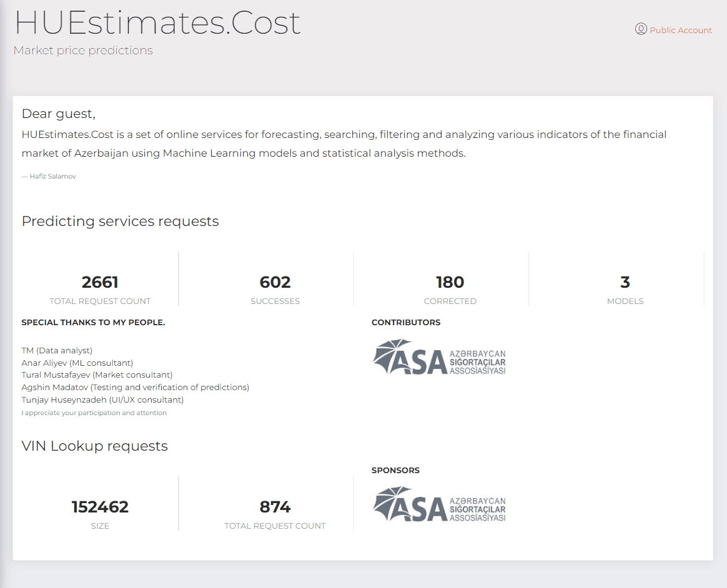
Task: Click the Agshin Madatov credit line
Action: [x=136, y=388]
